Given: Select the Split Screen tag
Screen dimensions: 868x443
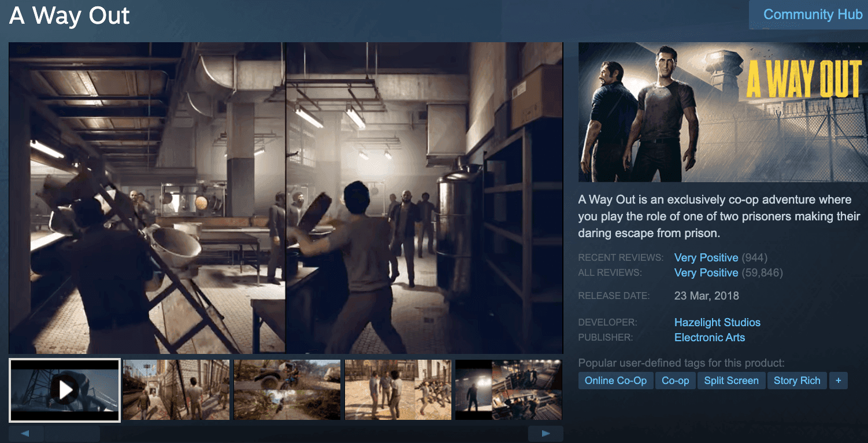Looking at the screenshot, I should (731, 381).
